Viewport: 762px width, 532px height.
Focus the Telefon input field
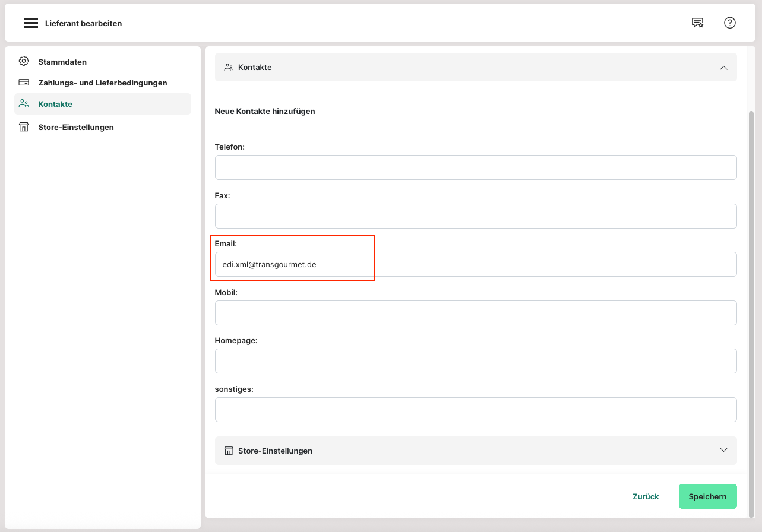coord(475,167)
